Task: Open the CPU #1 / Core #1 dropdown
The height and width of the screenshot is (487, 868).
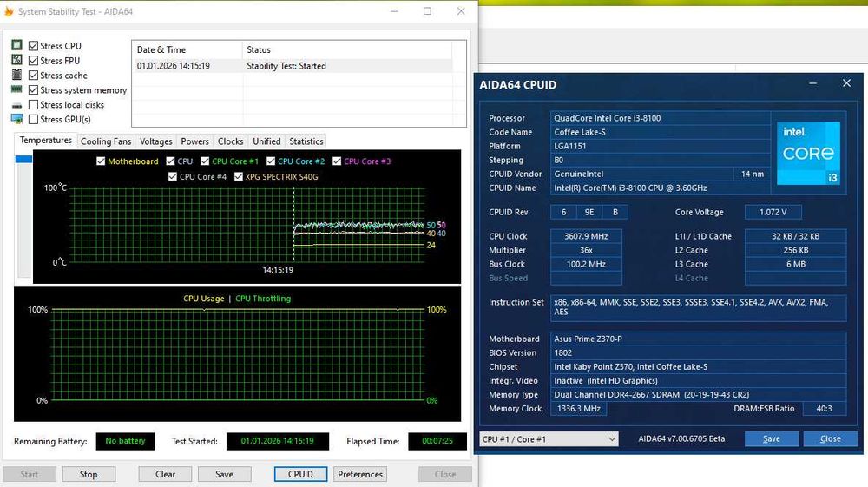Action: [x=549, y=439]
